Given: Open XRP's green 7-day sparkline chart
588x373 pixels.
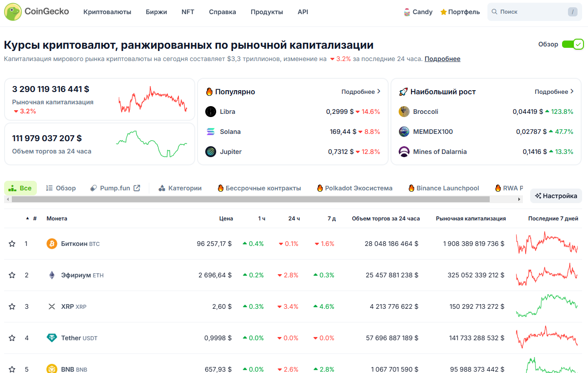Looking at the screenshot, I should point(547,306).
